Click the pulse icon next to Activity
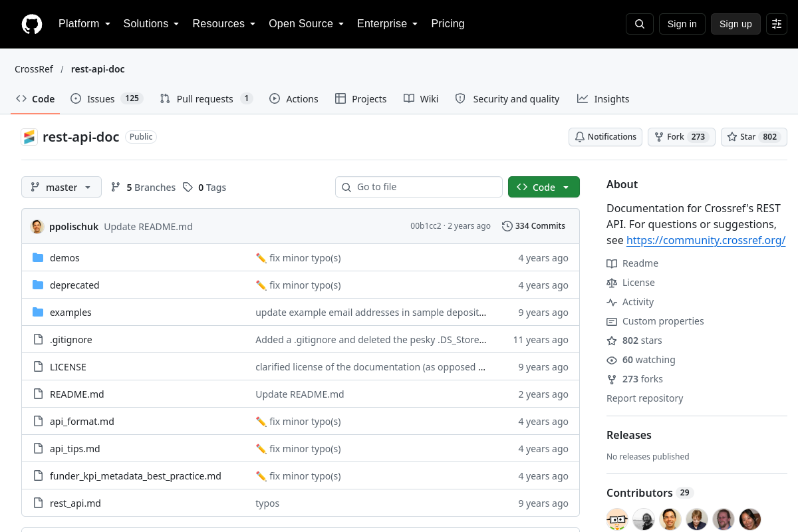 (x=612, y=302)
